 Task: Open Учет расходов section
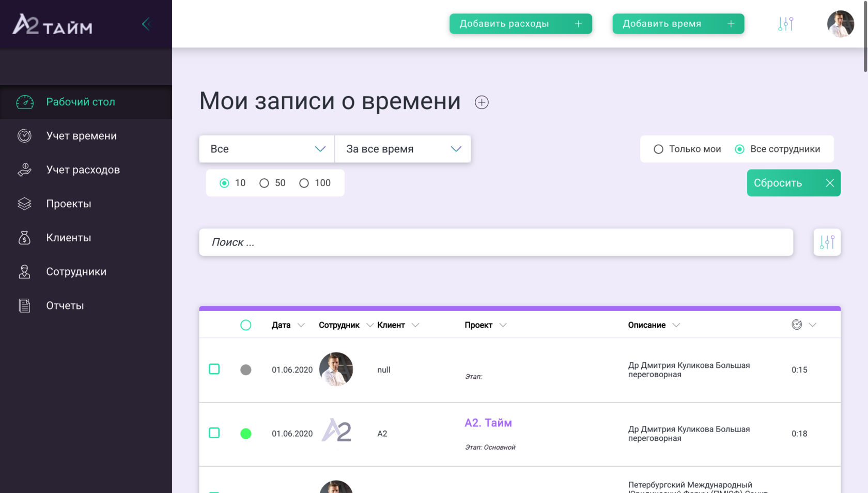coord(86,170)
